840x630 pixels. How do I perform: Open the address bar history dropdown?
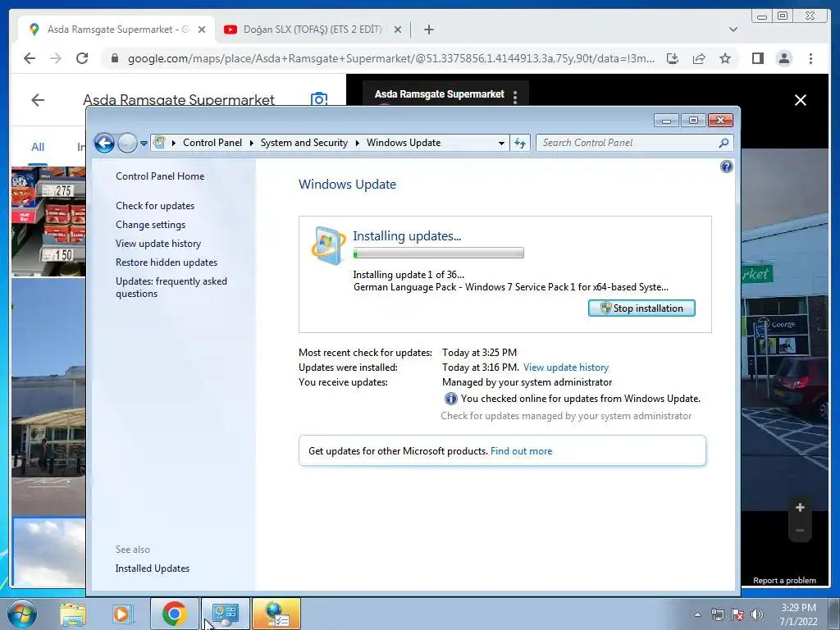(501, 143)
